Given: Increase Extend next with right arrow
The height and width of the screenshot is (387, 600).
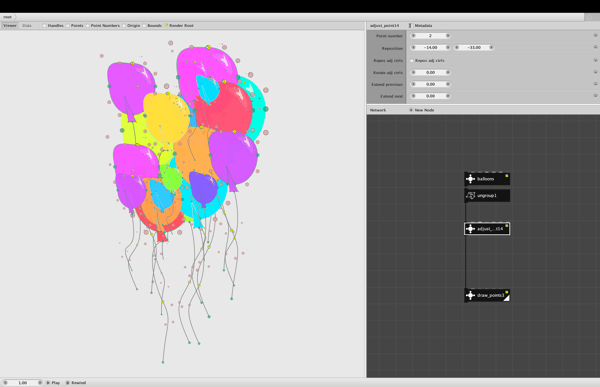Looking at the screenshot, I should pyautogui.click(x=448, y=96).
